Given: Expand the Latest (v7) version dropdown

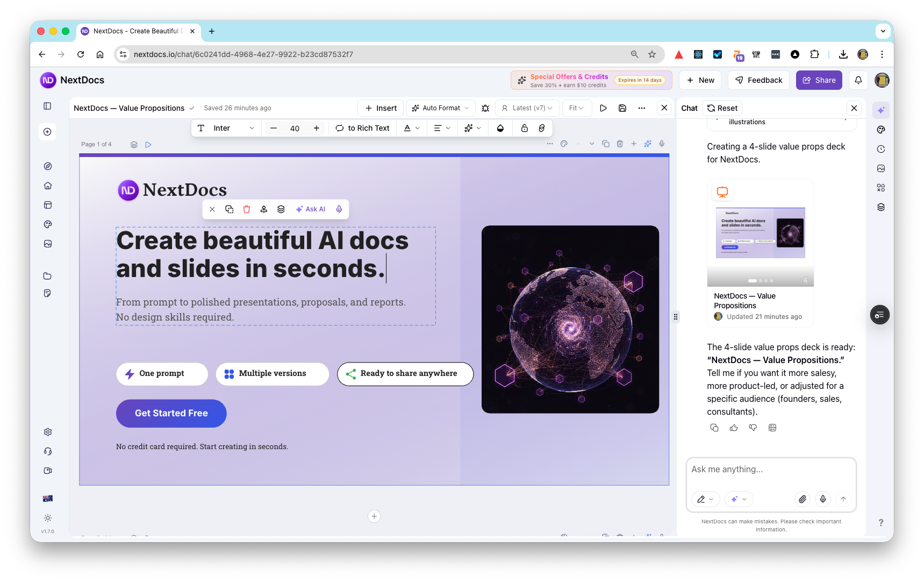Looking at the screenshot, I should click(527, 108).
